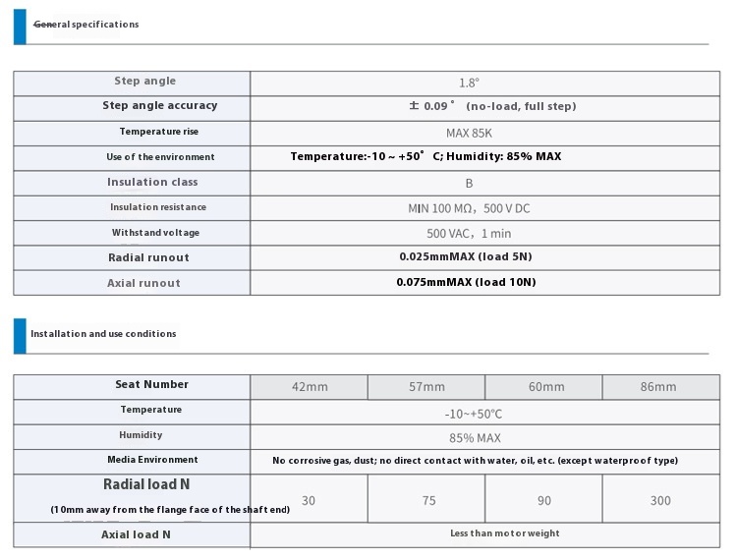The width and height of the screenshot is (737, 560).
Task: Select 'Media Environment' label
Action: click(152, 460)
